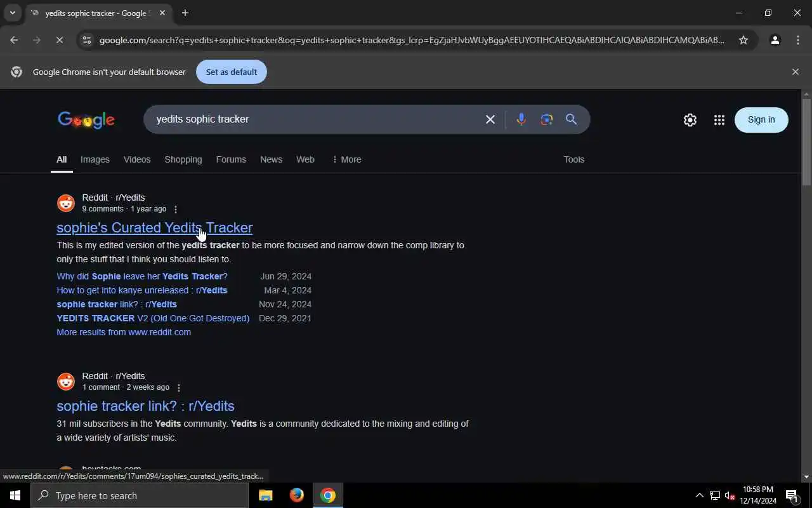Screen dimensions: 812x508
Task: Click Reddit icon of first result
Action: point(66,203)
